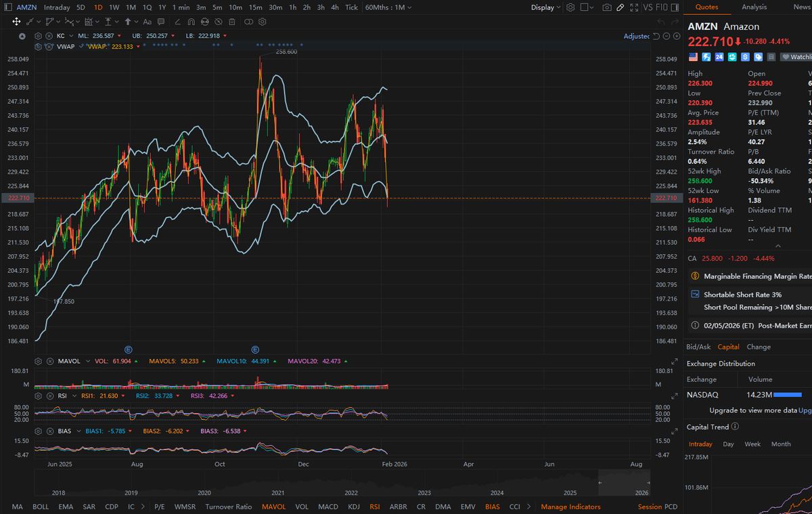Screen dimensions: 812x514
Task: Remove the RSI indicator panel
Action: [x=49, y=396]
